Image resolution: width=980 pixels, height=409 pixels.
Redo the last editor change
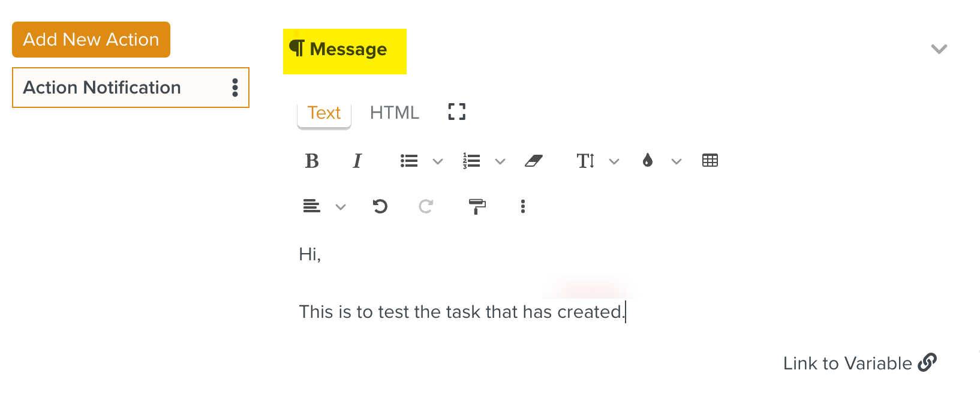(x=426, y=206)
